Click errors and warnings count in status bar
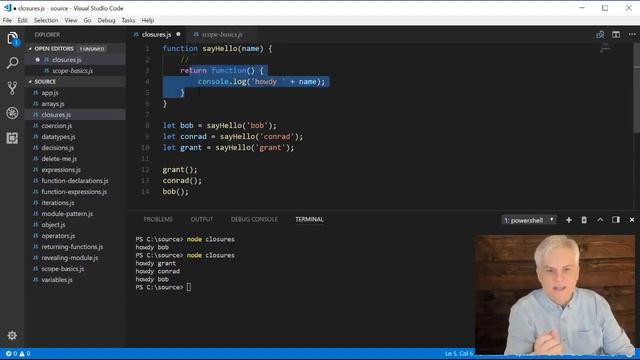This screenshot has width=640, height=360. click(18, 353)
